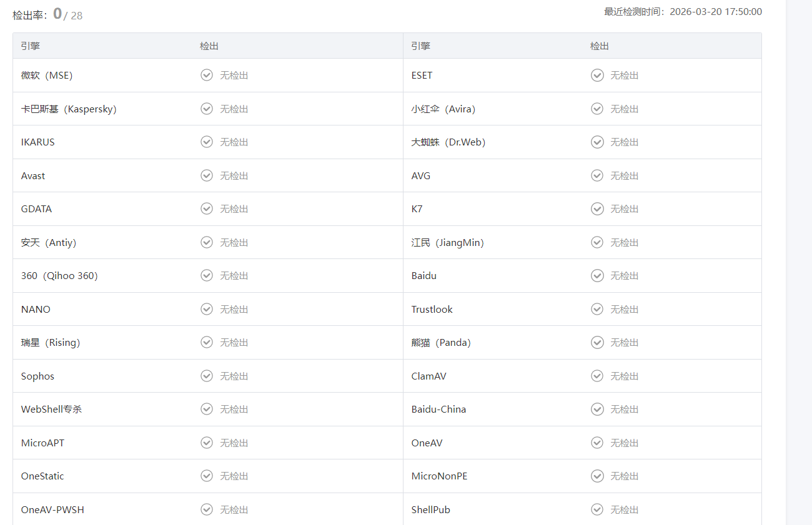Click the check icon in the 微软 (MSE) row
Viewport: 812px width, 525px height.
click(x=207, y=75)
